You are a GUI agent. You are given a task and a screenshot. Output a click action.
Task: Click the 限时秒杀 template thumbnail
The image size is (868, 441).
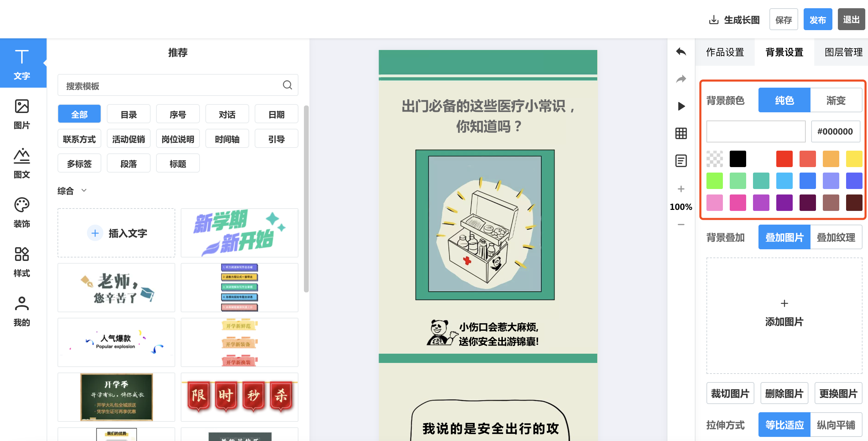[x=240, y=397]
